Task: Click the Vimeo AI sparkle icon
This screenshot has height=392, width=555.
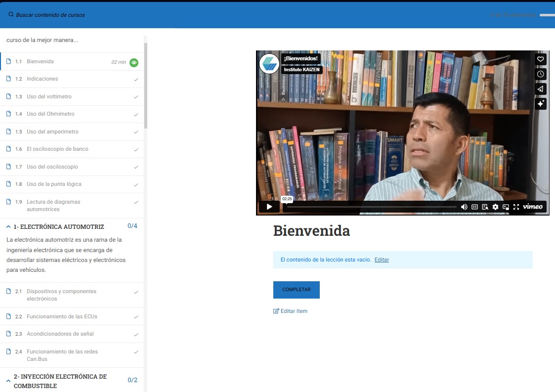Action: pyautogui.click(x=541, y=104)
